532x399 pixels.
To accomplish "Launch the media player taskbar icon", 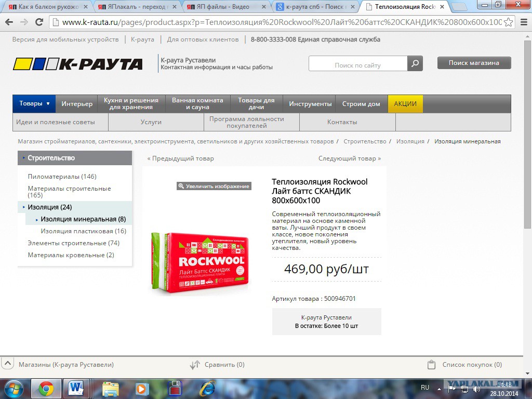I will pyautogui.click(x=142, y=389).
